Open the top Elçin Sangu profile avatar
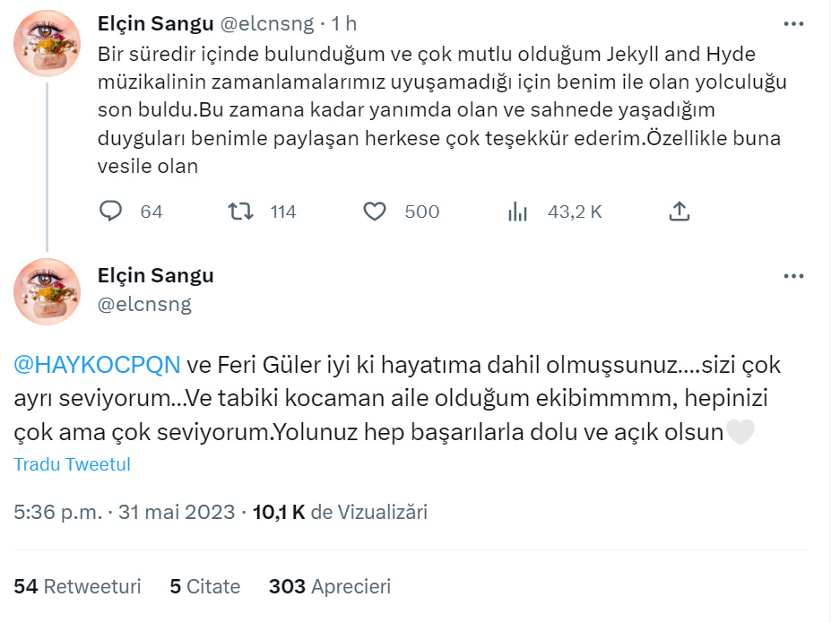 tap(48, 44)
